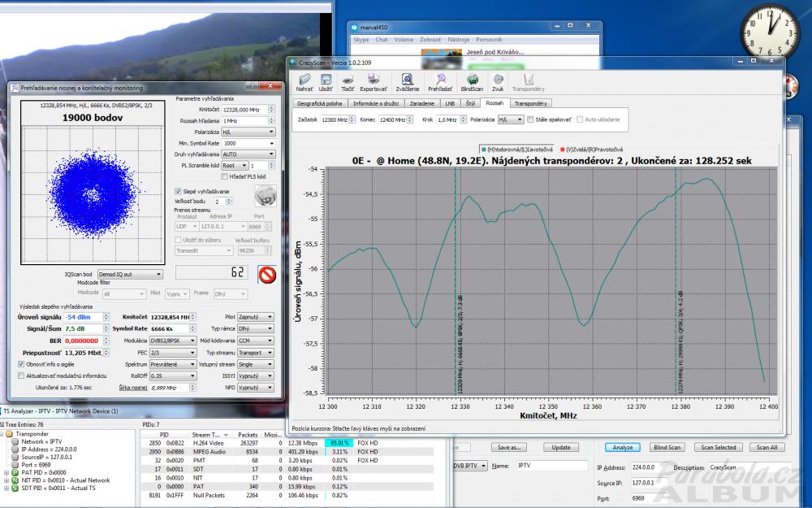This screenshot has width=812, height=508.
Task: Click the Nahrať load icon in CrazyScan toolbar
Action: point(304,80)
